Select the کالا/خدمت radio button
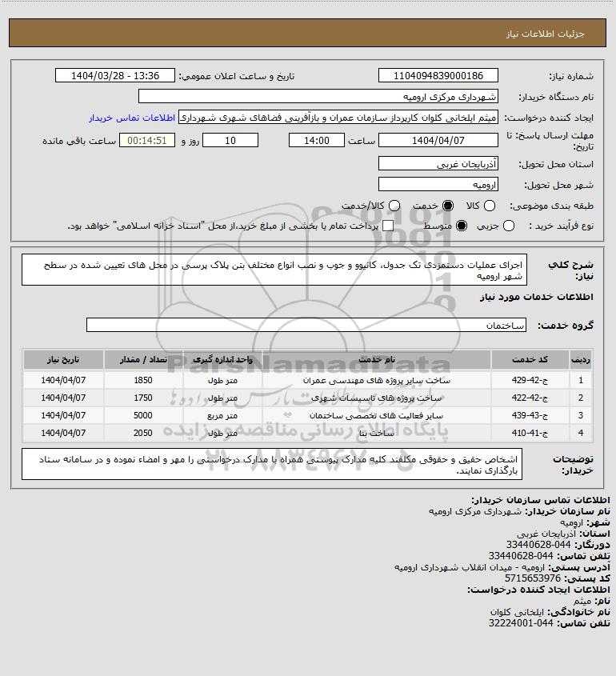 (x=394, y=206)
